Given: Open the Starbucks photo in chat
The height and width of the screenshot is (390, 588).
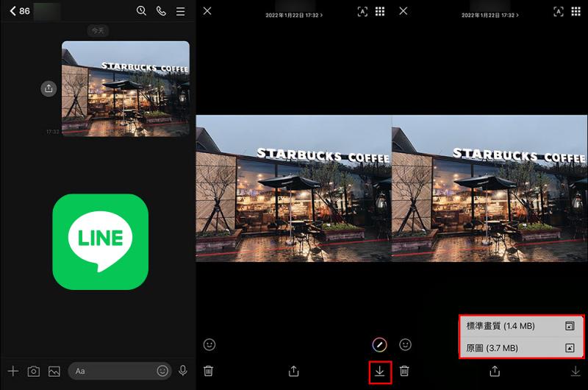Looking at the screenshot, I should tap(126, 88).
